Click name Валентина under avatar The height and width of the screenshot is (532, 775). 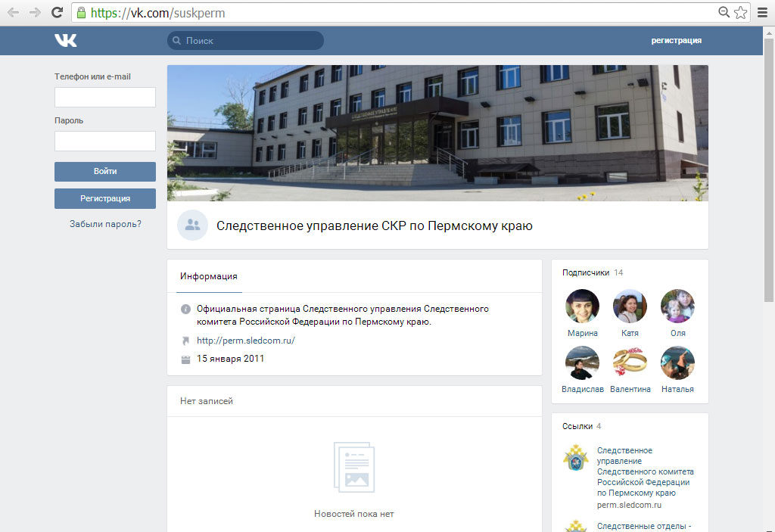coord(630,389)
